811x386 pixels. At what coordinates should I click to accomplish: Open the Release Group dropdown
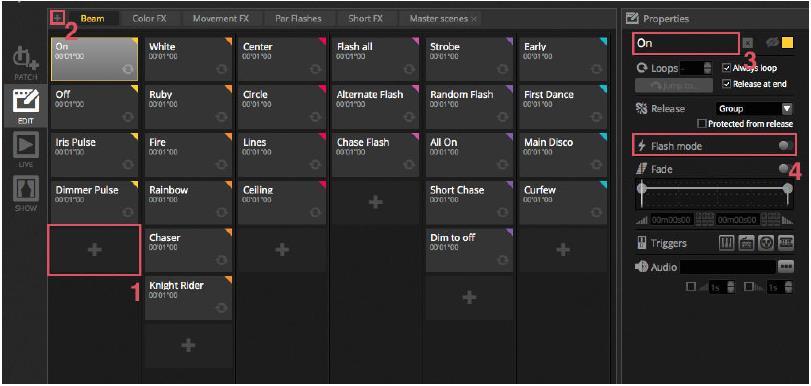pyautogui.click(x=754, y=109)
